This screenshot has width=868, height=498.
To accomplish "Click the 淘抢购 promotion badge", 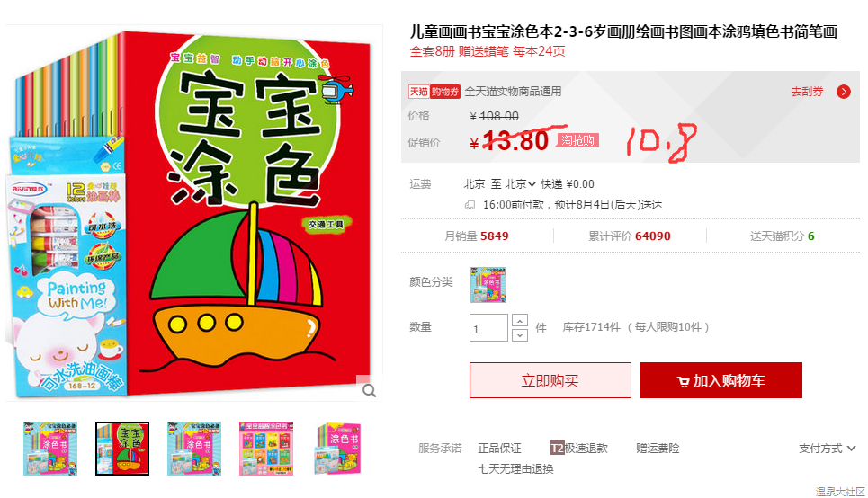I will point(577,140).
